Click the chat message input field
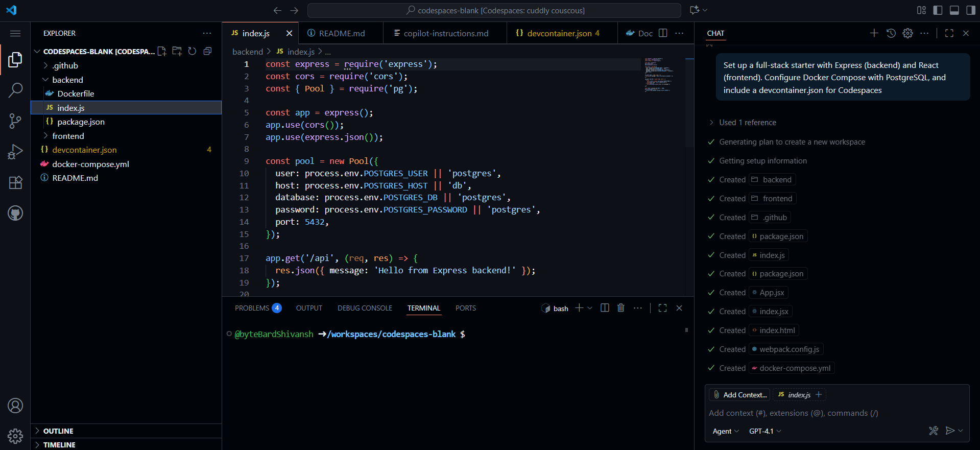Viewport: 980px width, 450px height. pyautogui.click(x=836, y=413)
